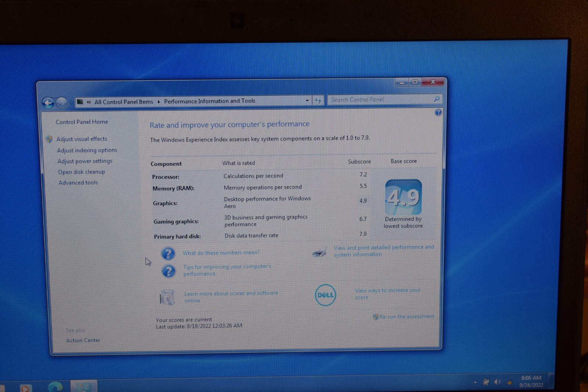Click the address bar refresh icon
Viewport: 588px width, 392px height.
(318, 100)
